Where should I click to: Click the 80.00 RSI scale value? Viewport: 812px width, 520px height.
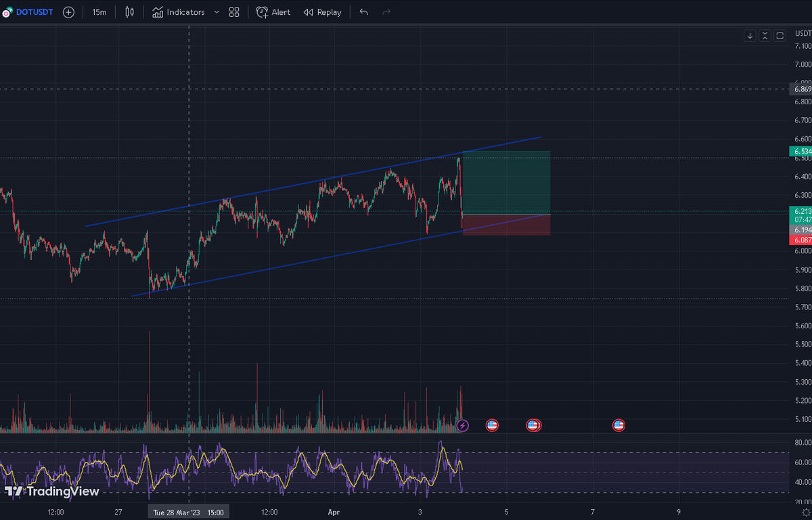point(803,443)
